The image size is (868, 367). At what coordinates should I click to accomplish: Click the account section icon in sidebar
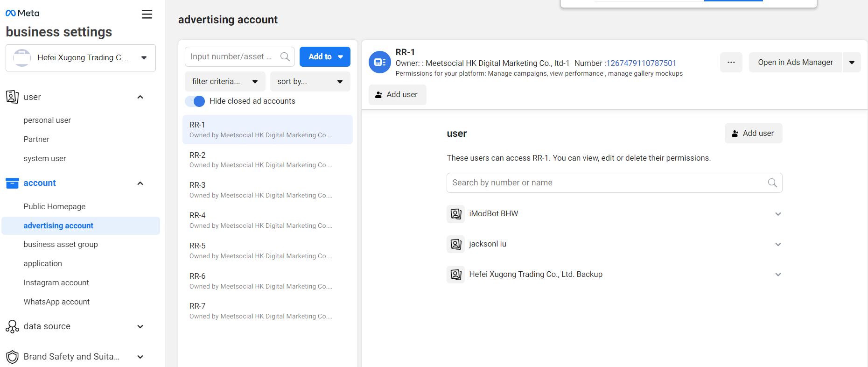click(x=12, y=183)
